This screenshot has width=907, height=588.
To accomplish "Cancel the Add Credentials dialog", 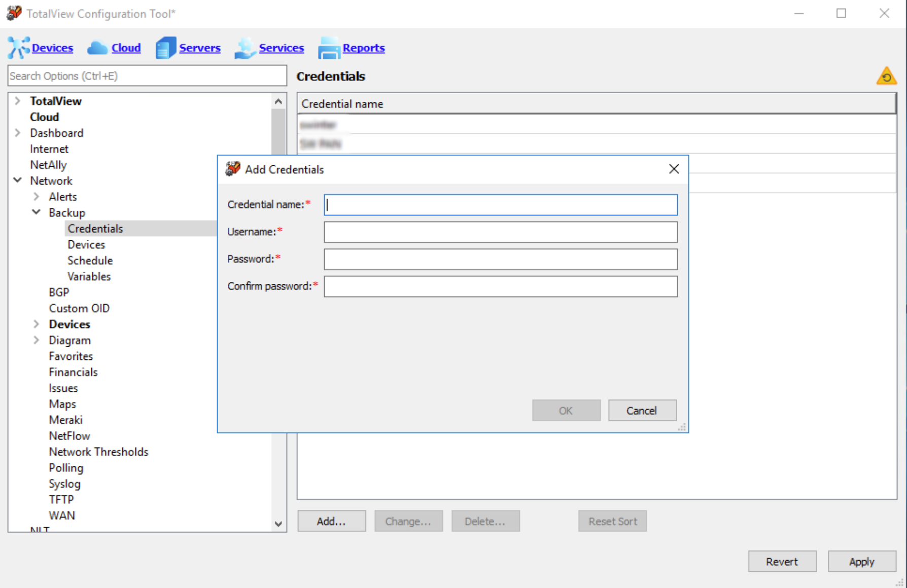I will tap(642, 411).
